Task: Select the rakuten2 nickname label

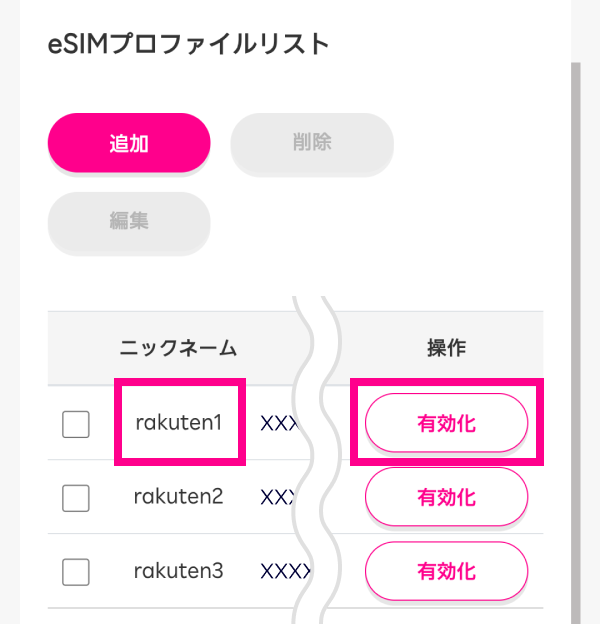Action: (x=178, y=497)
